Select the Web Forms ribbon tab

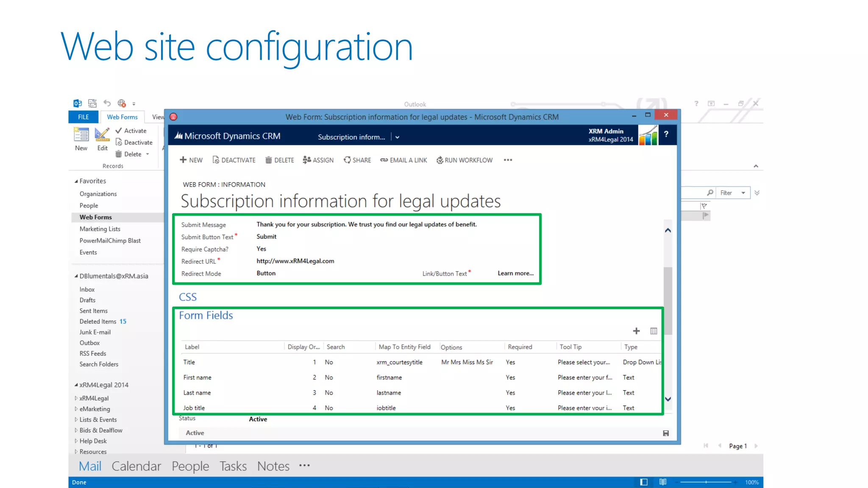coord(122,117)
